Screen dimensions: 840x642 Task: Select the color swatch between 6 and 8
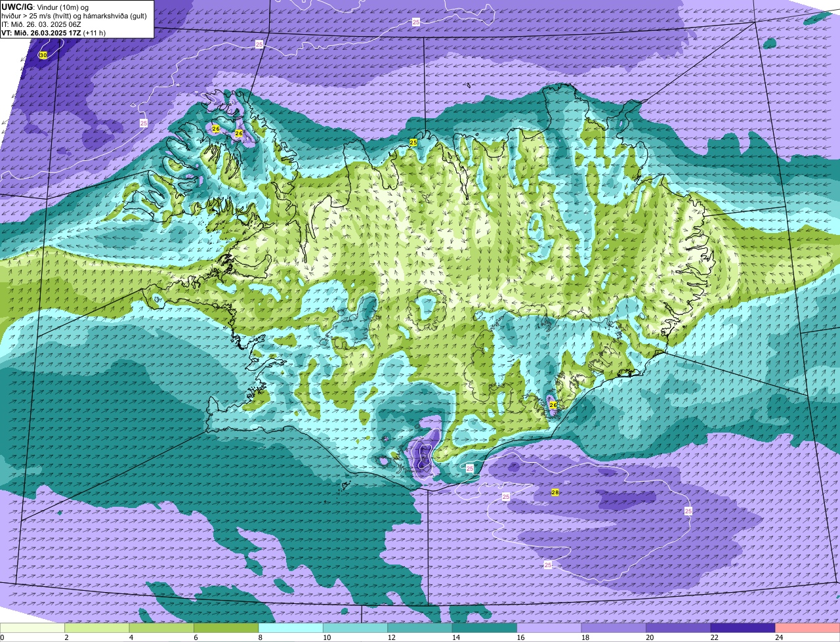click(x=226, y=628)
